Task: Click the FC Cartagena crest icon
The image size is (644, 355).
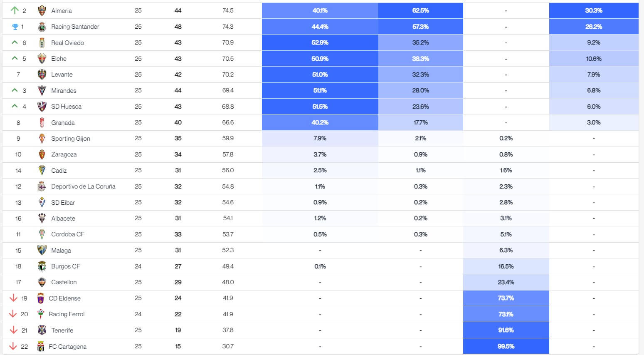Action: pyautogui.click(x=41, y=347)
